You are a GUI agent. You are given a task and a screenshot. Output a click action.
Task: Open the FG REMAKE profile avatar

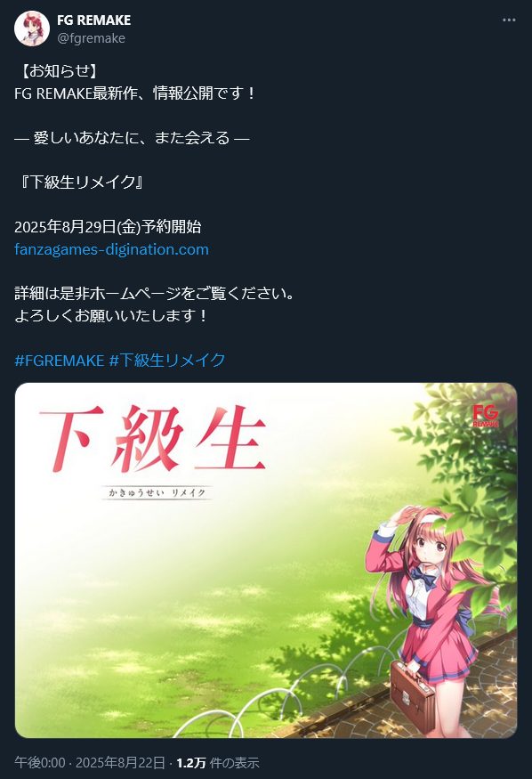coord(32,28)
